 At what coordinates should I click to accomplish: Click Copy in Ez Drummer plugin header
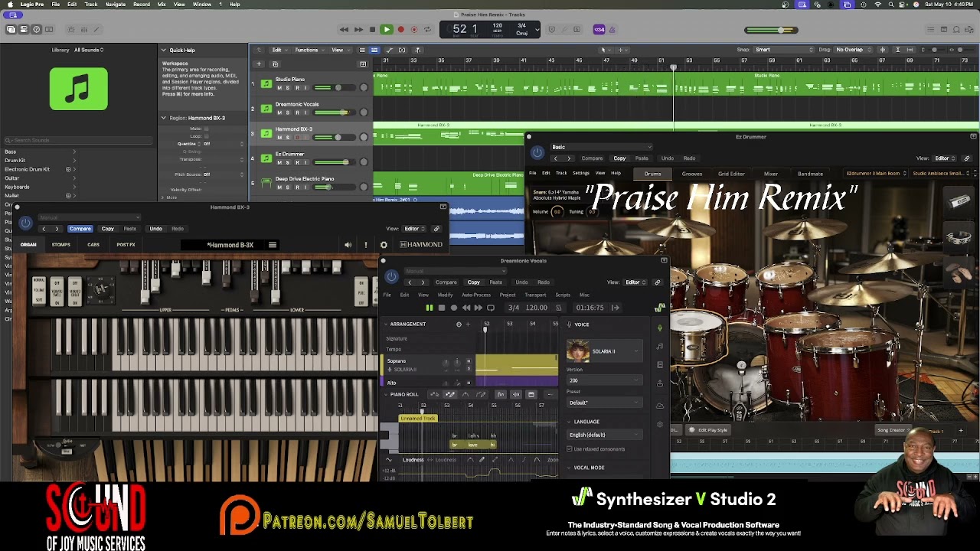tap(619, 158)
